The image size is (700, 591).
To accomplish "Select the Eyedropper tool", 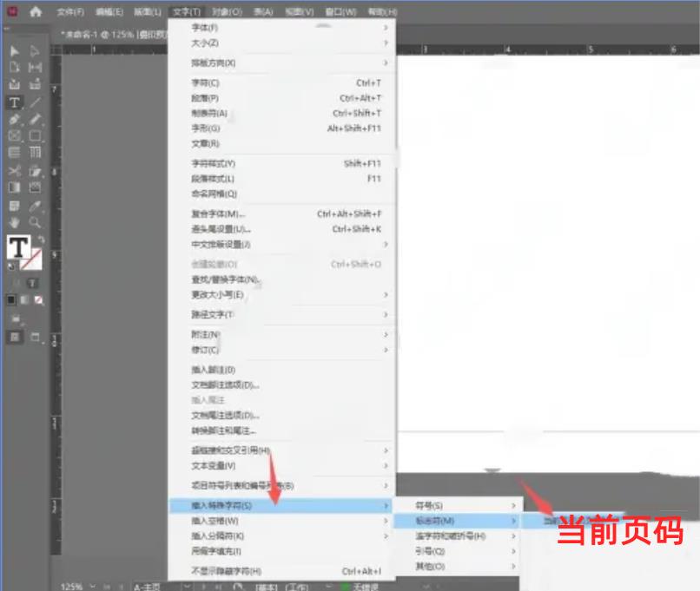I will [35, 206].
